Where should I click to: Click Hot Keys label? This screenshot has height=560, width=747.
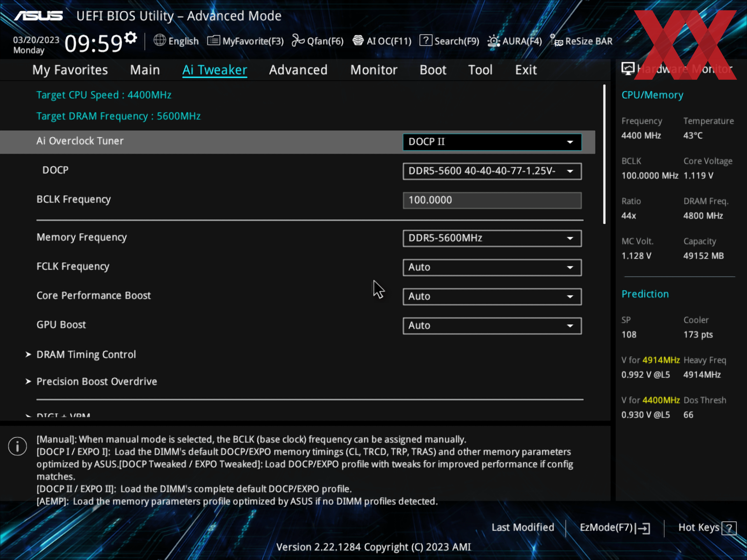tap(699, 527)
